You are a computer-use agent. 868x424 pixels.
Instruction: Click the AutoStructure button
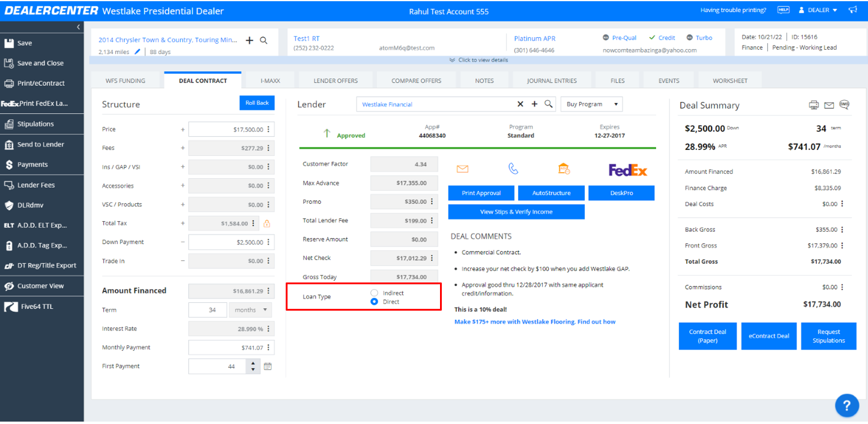551,193
